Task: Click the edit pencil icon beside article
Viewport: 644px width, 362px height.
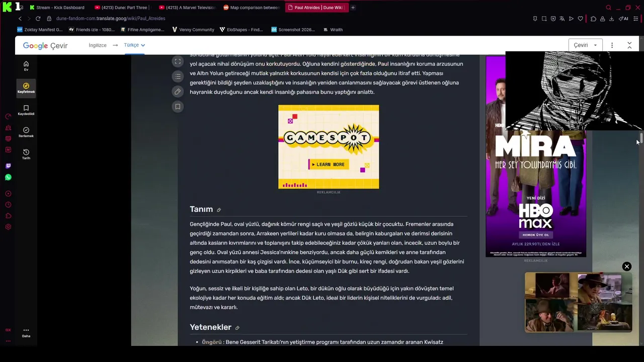Action: tap(178, 92)
